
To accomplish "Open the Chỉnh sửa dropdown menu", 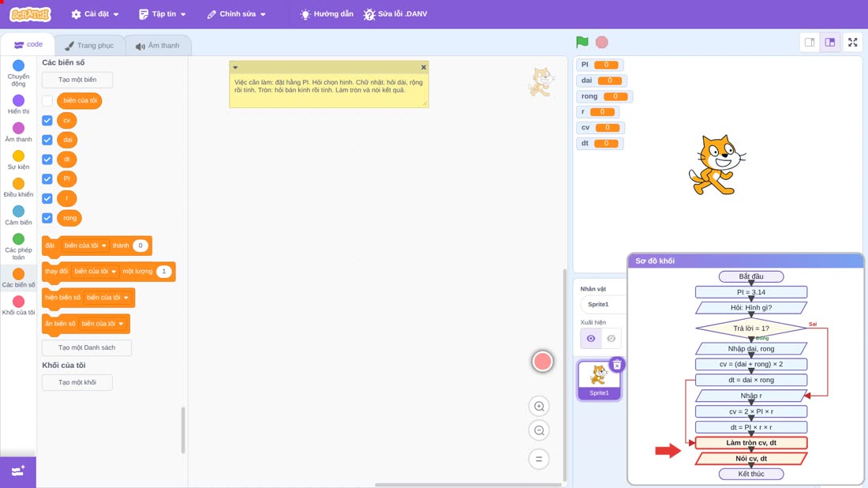I will tap(237, 14).
